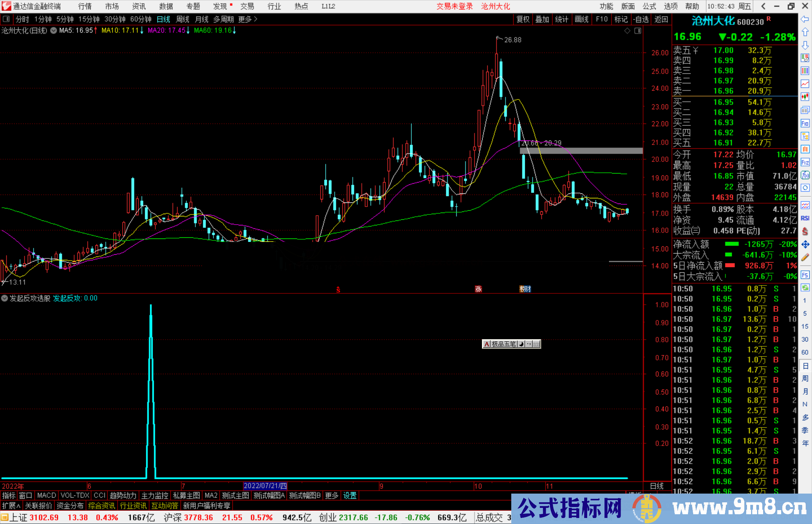Collapse the 沧州大化(日线) chart header toggle
The width and height of the screenshot is (812, 524).
[53, 31]
